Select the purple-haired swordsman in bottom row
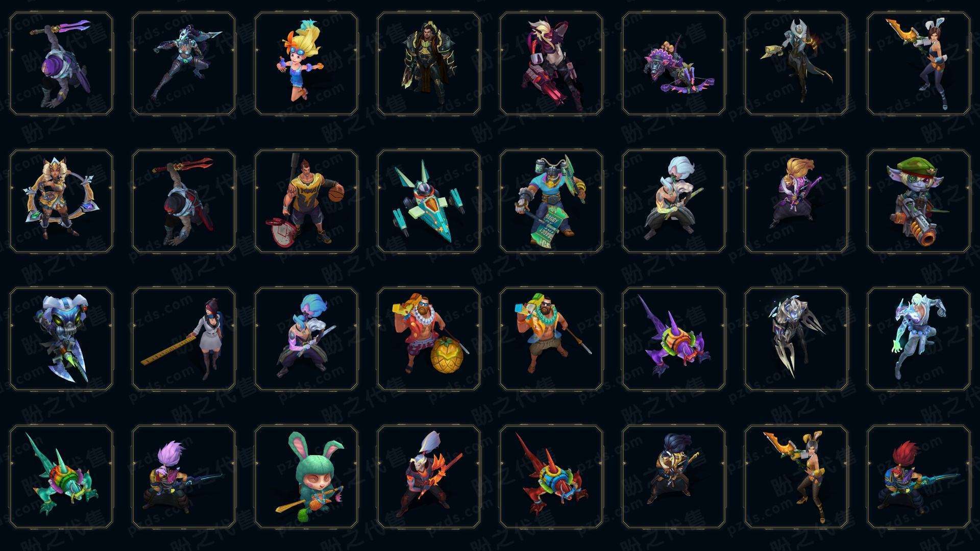This screenshot has width=980, height=551. tap(184, 477)
